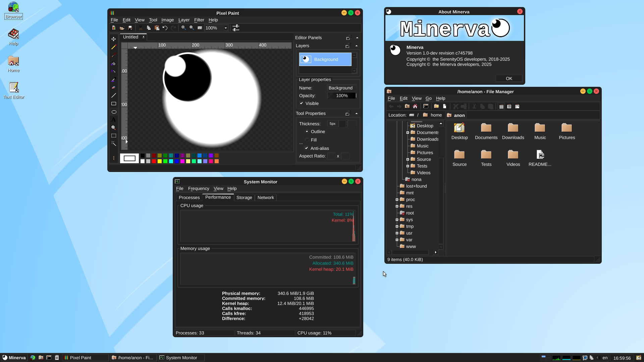This screenshot has height=362, width=644.
Task: Uncheck the Visible checkbox for the Background layer
Action: (x=301, y=103)
